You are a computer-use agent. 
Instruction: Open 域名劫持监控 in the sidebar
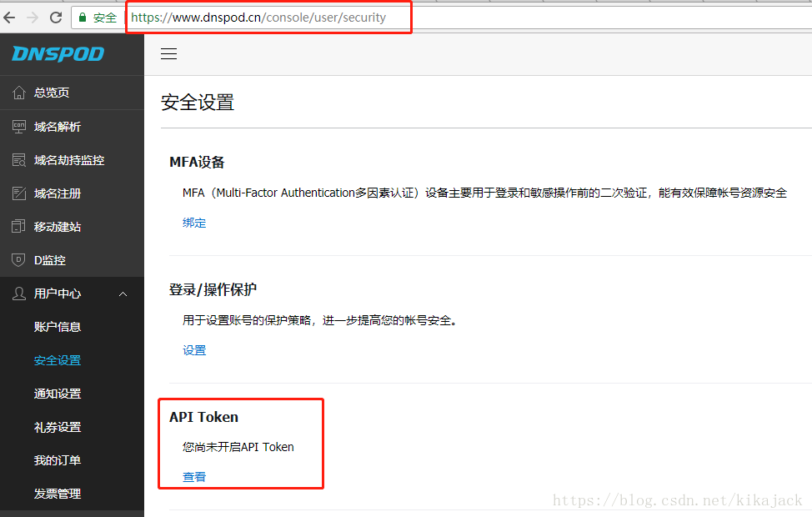point(69,160)
